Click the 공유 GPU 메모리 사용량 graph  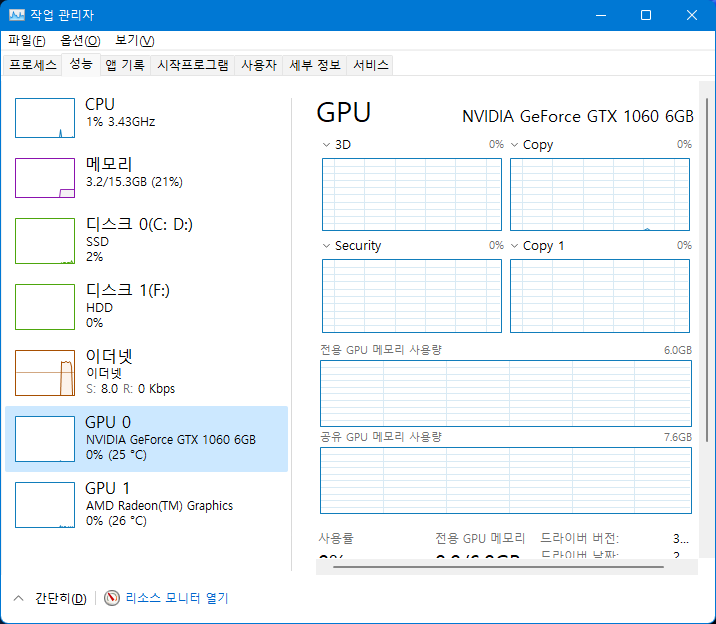point(506,481)
